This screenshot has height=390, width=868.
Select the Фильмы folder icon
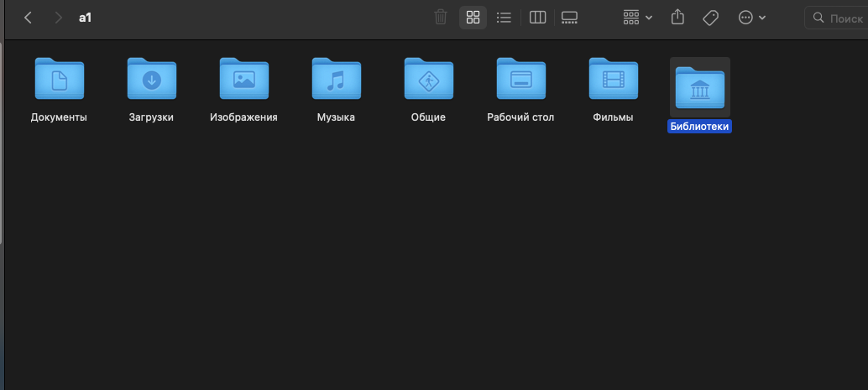[614, 78]
